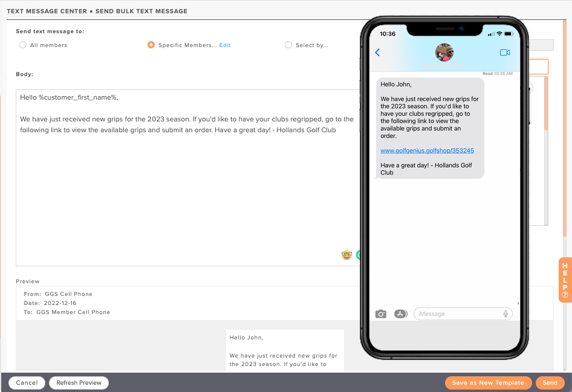Click the Text Message Center page heading
Viewport: 572px width, 392px height.
click(x=97, y=11)
